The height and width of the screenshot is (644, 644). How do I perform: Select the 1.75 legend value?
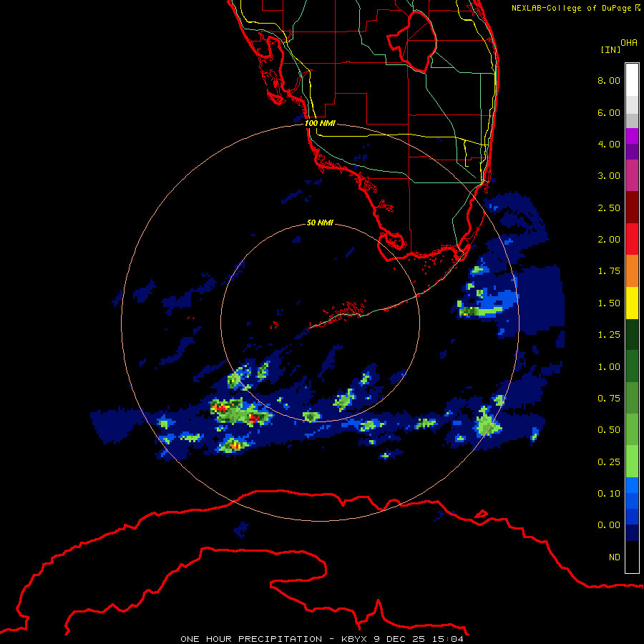click(609, 271)
